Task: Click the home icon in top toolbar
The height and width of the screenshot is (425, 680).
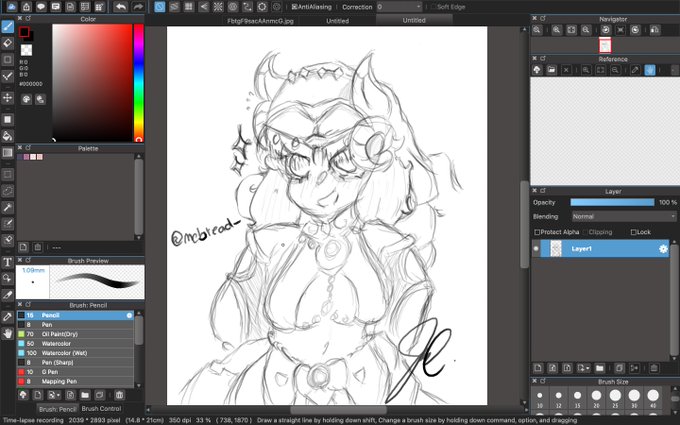Action: click(x=26, y=7)
